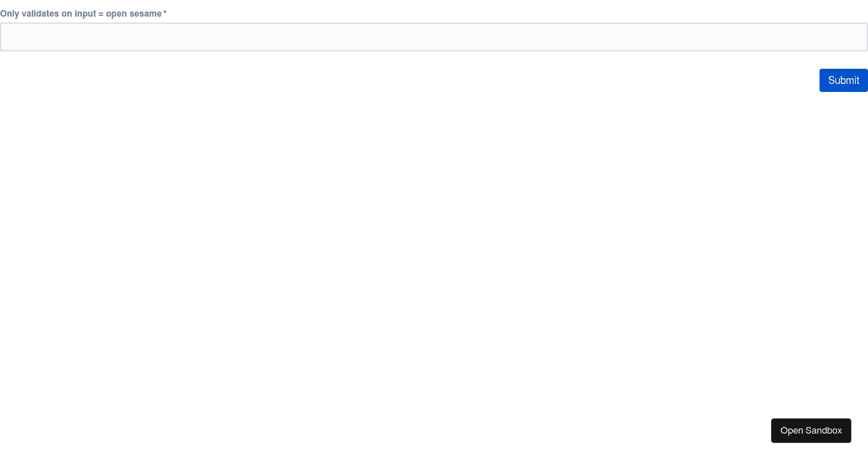Focus the open sesame text input field
This screenshot has width=868, height=456.
(434, 37)
